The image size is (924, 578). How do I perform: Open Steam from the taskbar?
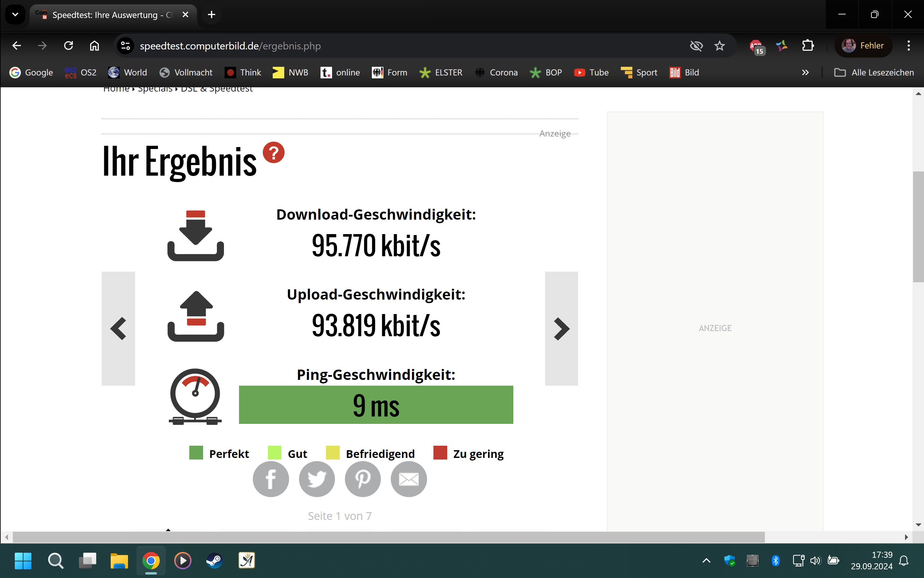(x=215, y=561)
